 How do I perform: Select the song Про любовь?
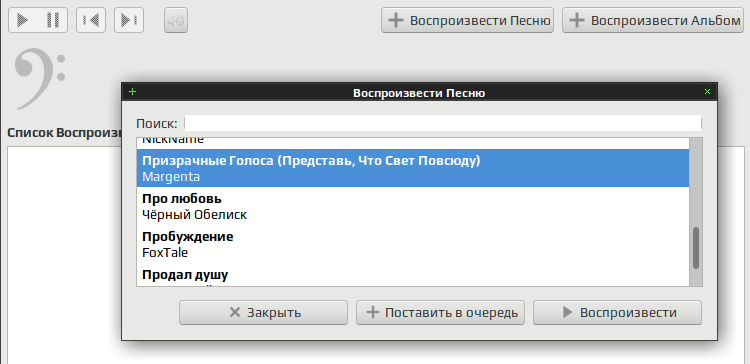412,206
